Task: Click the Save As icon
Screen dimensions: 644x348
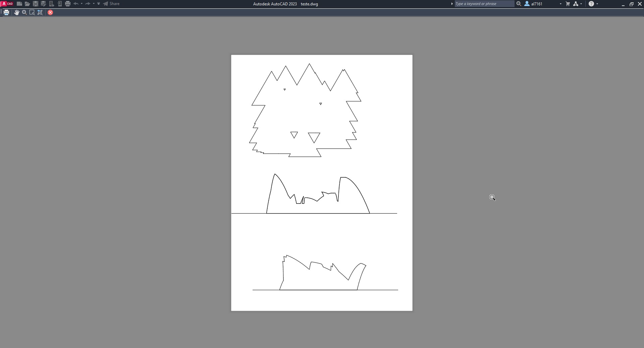Action: click(44, 4)
